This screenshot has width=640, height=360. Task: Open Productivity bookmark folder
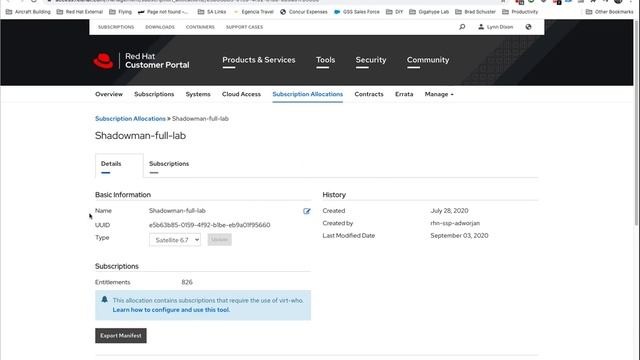520,12
